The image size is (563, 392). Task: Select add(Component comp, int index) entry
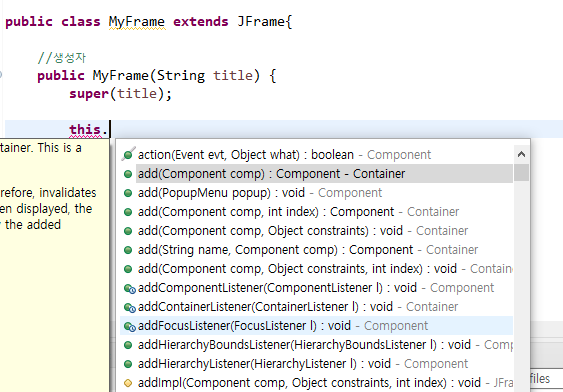[x=316, y=212]
